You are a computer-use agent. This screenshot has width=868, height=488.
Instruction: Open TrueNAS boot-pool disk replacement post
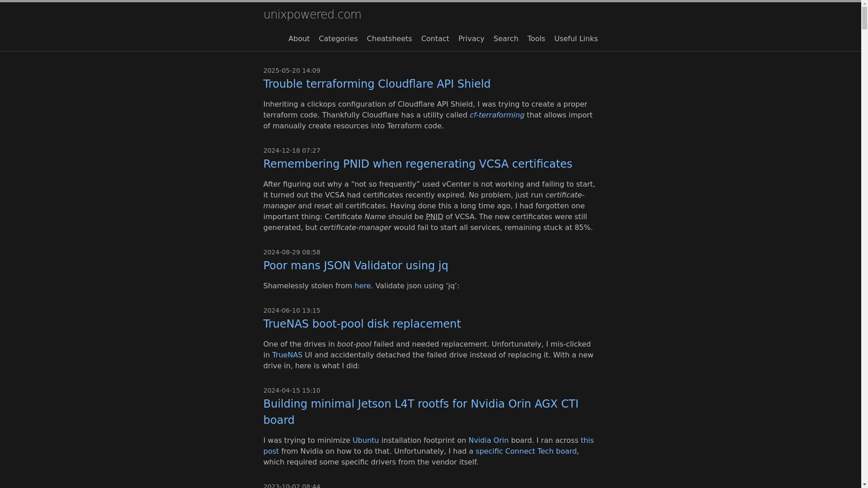click(362, 324)
